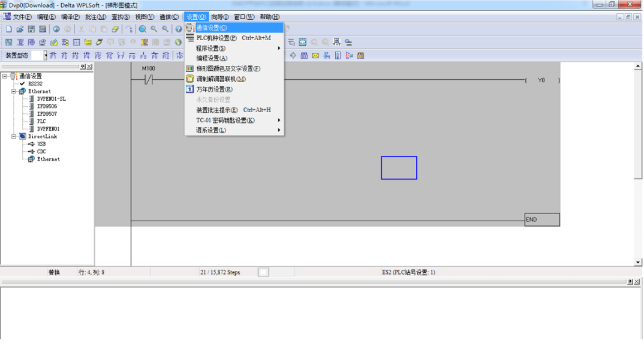Image resolution: width=644 pixels, height=343 pixels.
Task: Open the 向导(I) menu
Action: coord(219,17)
